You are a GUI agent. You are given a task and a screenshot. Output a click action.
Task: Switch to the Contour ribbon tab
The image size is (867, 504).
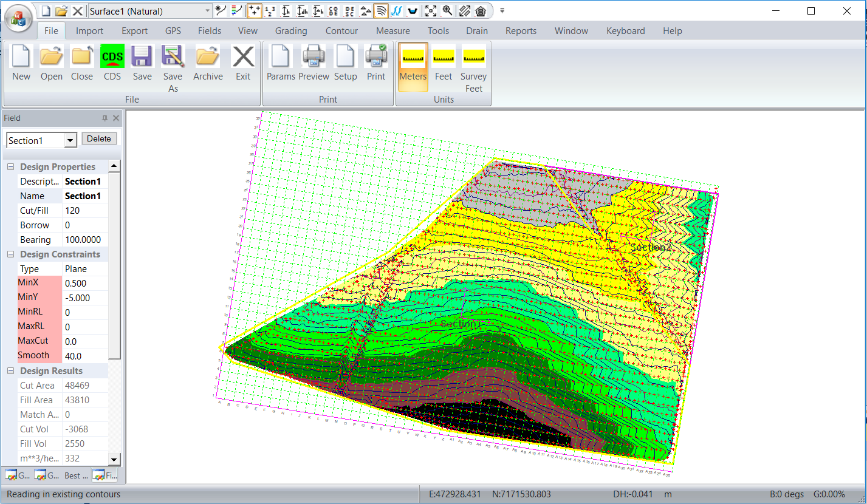click(x=341, y=31)
